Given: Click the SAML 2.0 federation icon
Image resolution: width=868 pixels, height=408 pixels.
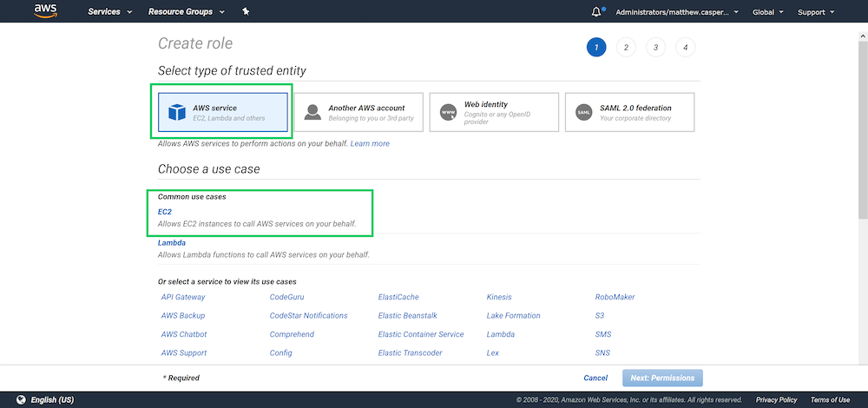Looking at the screenshot, I should (x=583, y=113).
